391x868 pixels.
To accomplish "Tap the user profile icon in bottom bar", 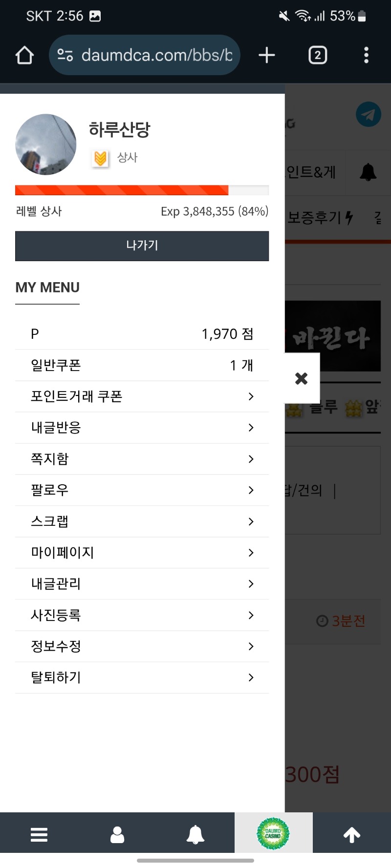I will tap(117, 834).
